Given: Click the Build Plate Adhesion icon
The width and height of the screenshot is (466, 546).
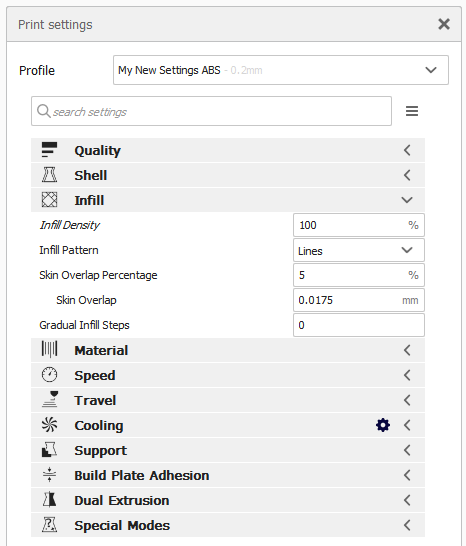Looking at the screenshot, I should [x=49, y=475].
